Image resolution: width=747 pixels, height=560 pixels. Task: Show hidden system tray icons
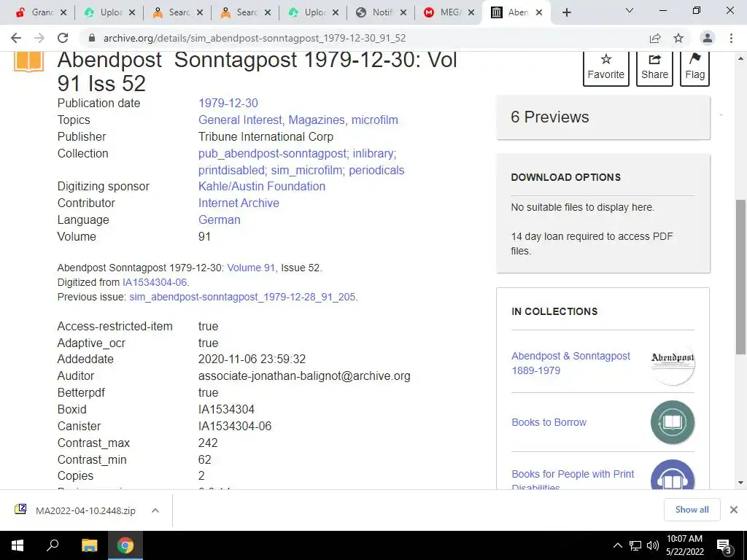617,545
